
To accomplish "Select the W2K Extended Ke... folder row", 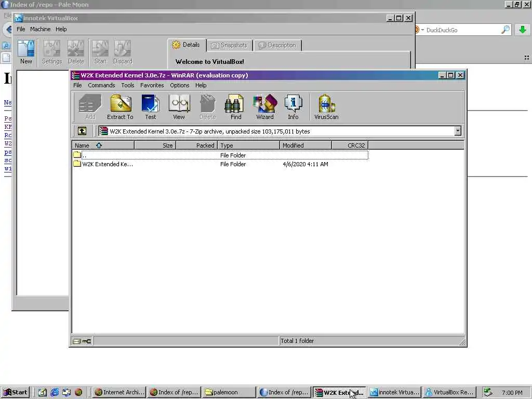I will tap(220, 164).
